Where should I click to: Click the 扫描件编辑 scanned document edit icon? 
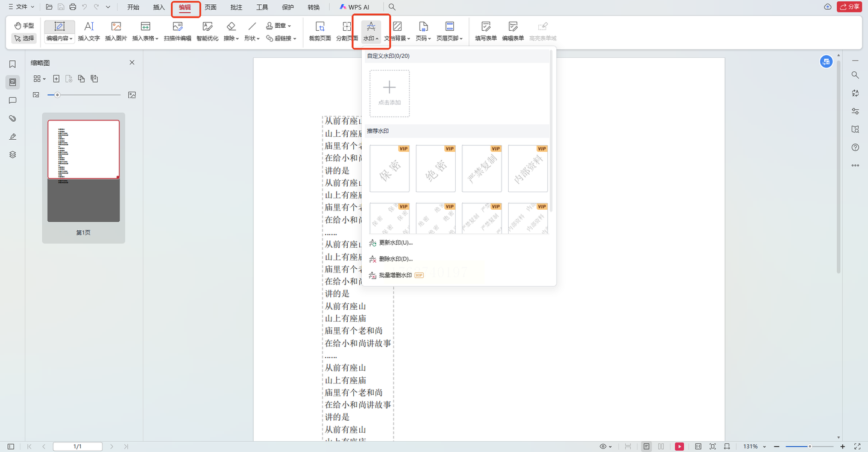coord(177,31)
